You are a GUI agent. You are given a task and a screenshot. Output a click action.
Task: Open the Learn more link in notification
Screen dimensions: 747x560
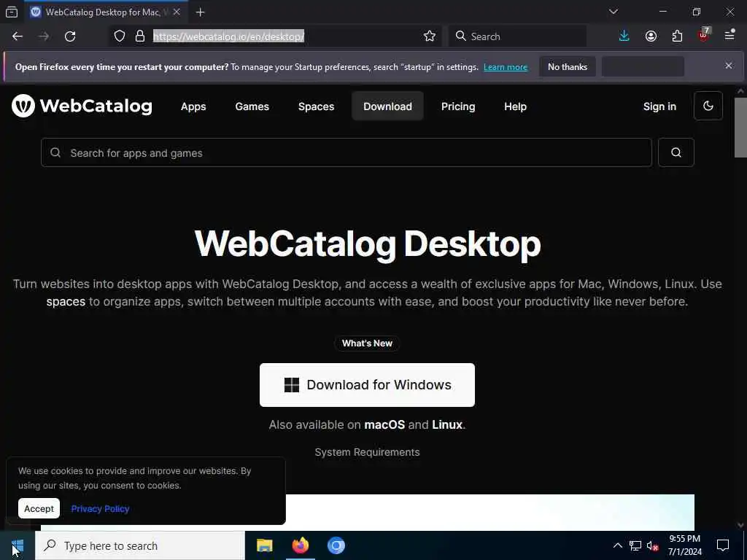(506, 67)
